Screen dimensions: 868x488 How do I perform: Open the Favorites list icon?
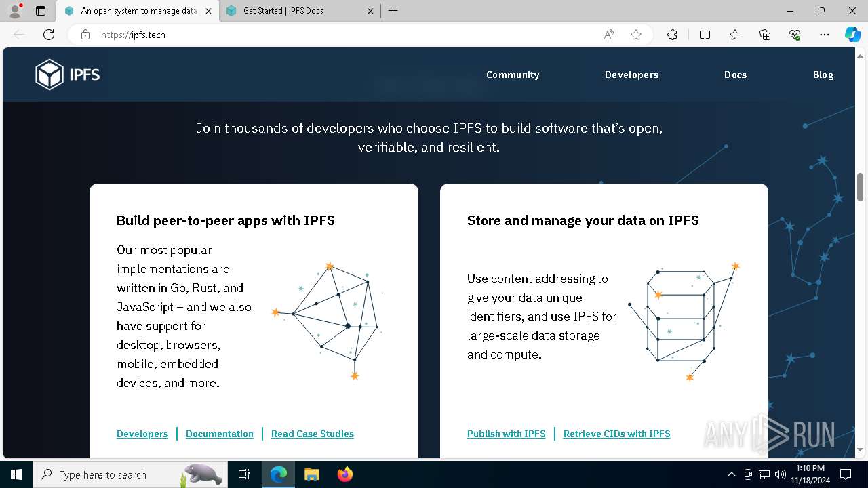(x=735, y=35)
